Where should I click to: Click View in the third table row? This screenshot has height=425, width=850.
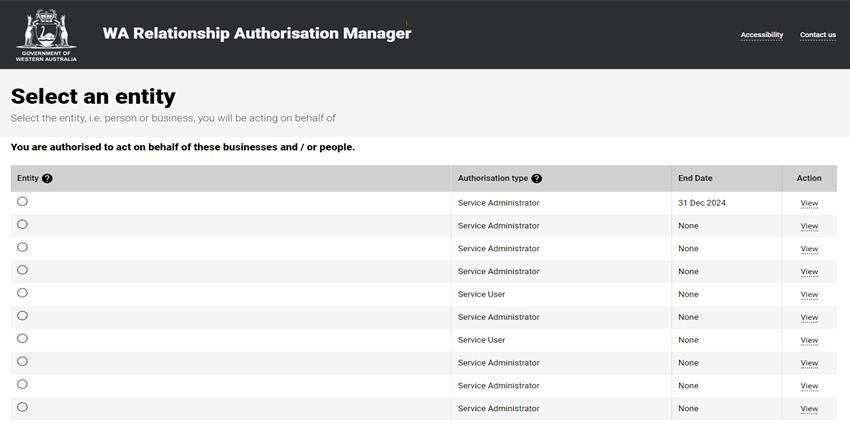tap(809, 249)
